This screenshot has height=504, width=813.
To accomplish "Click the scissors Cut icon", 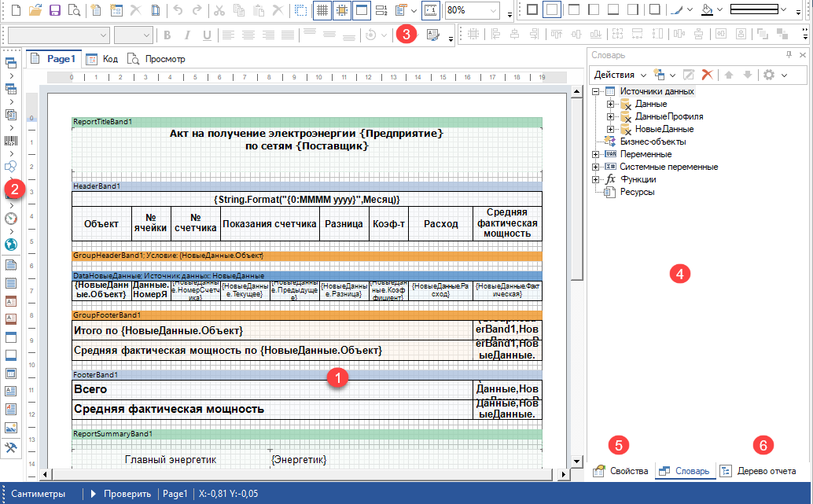I will 219,10.
